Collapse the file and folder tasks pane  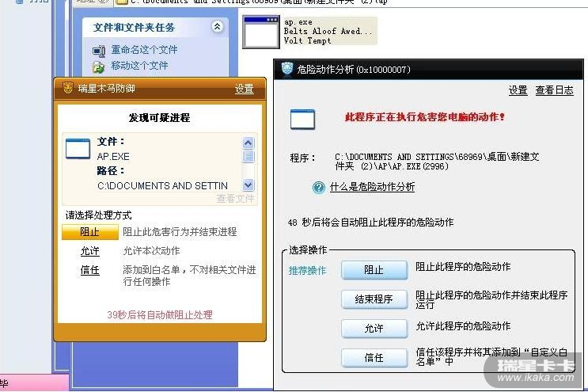coord(217,27)
